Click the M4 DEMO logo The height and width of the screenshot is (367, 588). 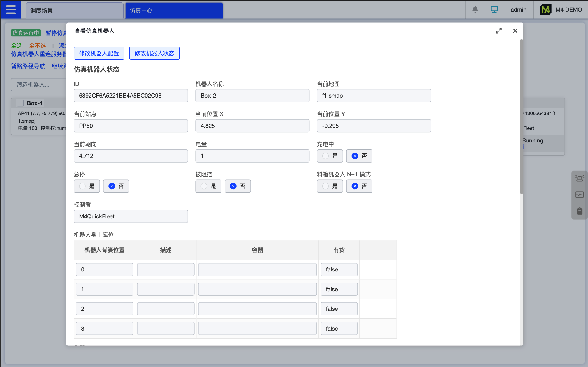point(545,10)
